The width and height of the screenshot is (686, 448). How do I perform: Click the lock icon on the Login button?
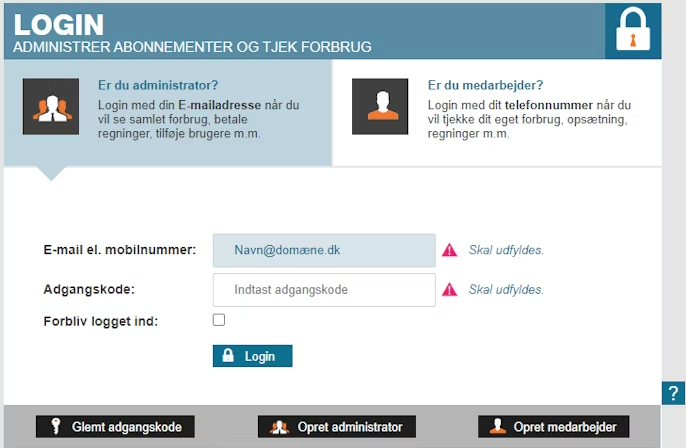click(x=228, y=356)
